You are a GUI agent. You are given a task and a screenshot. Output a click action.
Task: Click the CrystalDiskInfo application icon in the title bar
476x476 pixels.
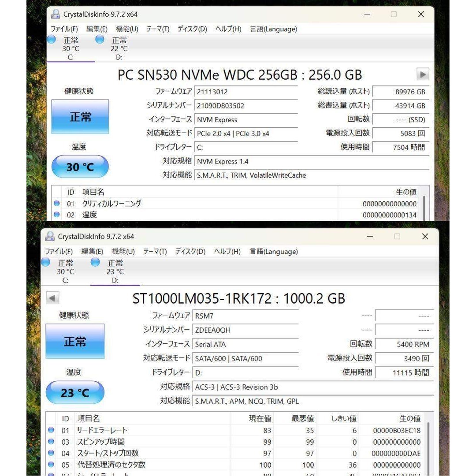point(55,14)
